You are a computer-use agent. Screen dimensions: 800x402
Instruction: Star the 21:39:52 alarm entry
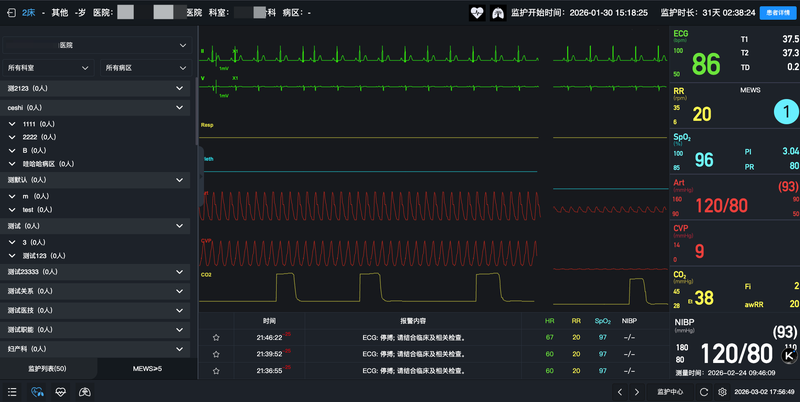(216, 354)
